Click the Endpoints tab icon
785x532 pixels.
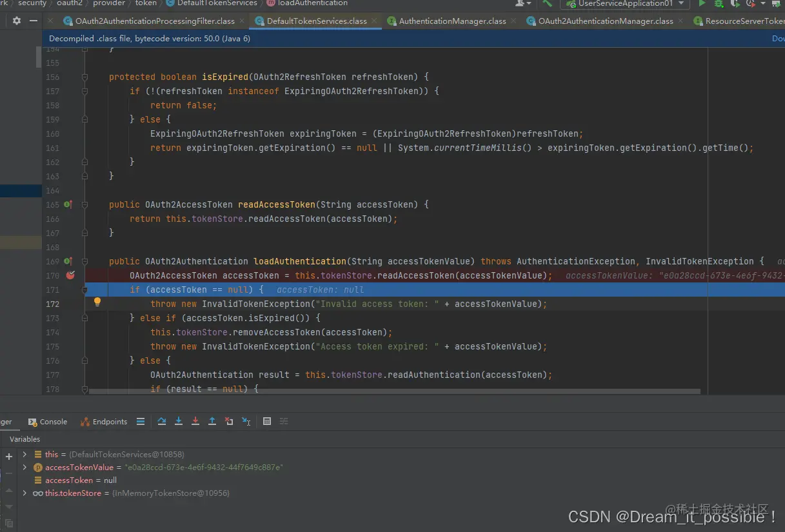tap(85, 422)
